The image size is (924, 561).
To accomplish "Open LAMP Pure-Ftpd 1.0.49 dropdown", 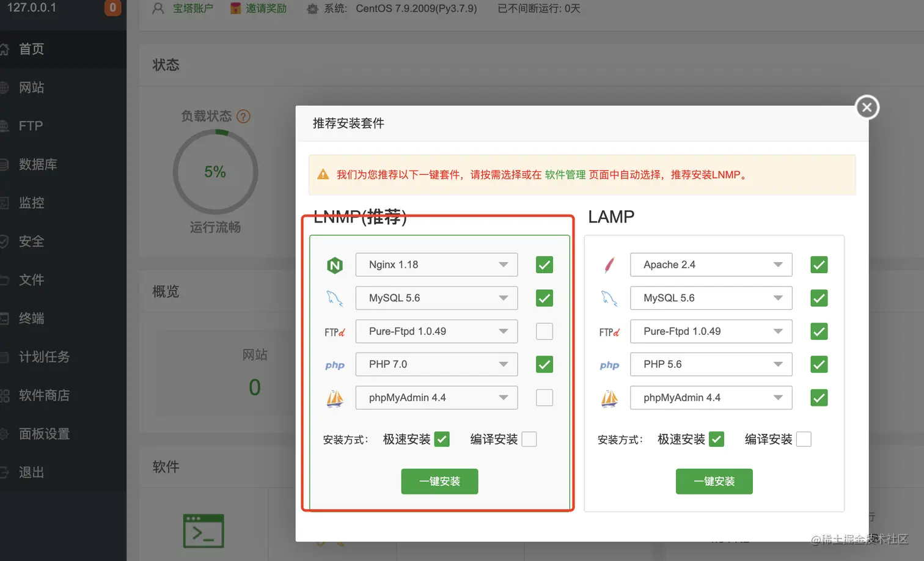I will point(711,331).
